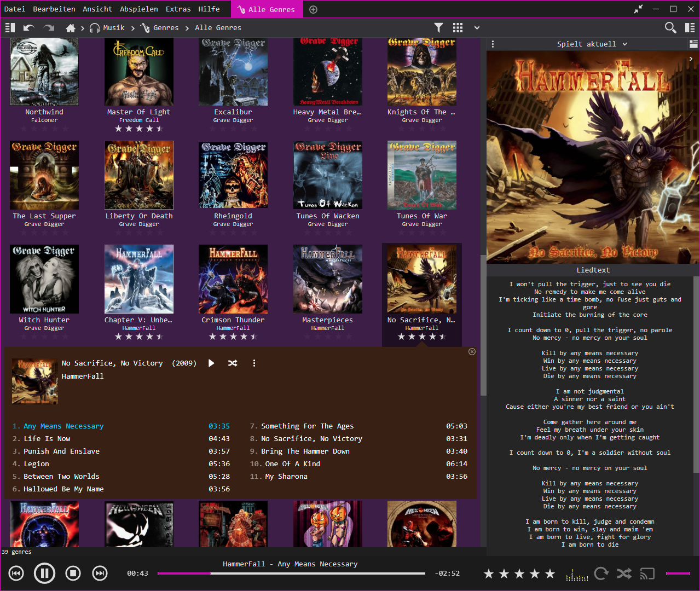Collapse the artwork with the chevron arrow

[691, 59]
